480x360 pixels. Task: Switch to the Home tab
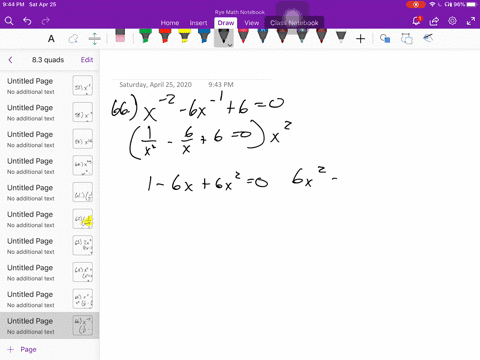click(170, 23)
